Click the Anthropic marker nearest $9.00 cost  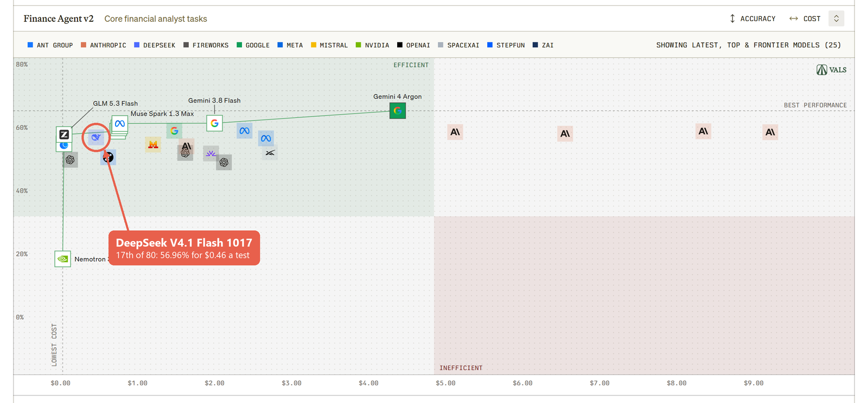(770, 132)
